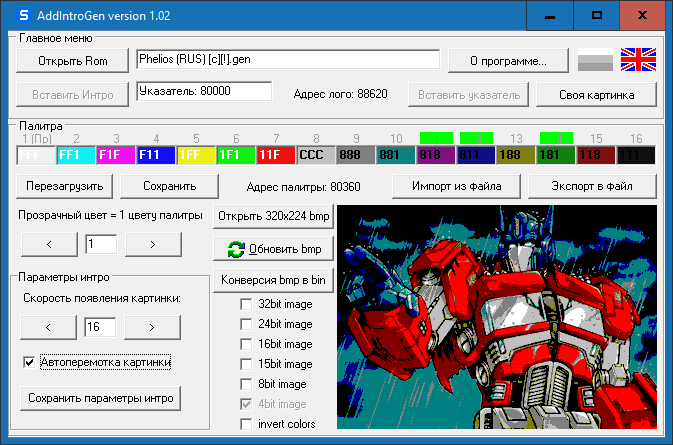This screenshot has height=445, width=673.
Task: Click Перезагрузить palette button
Action: [x=64, y=186]
